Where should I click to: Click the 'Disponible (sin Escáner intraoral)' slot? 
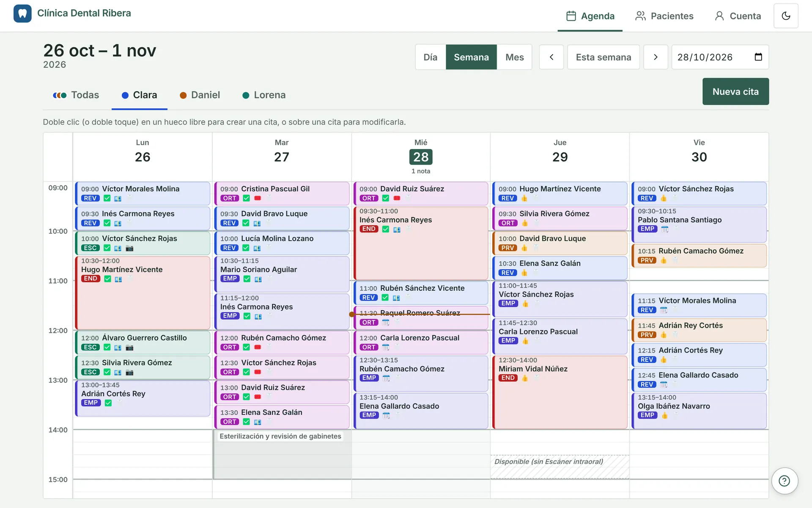coord(560,467)
